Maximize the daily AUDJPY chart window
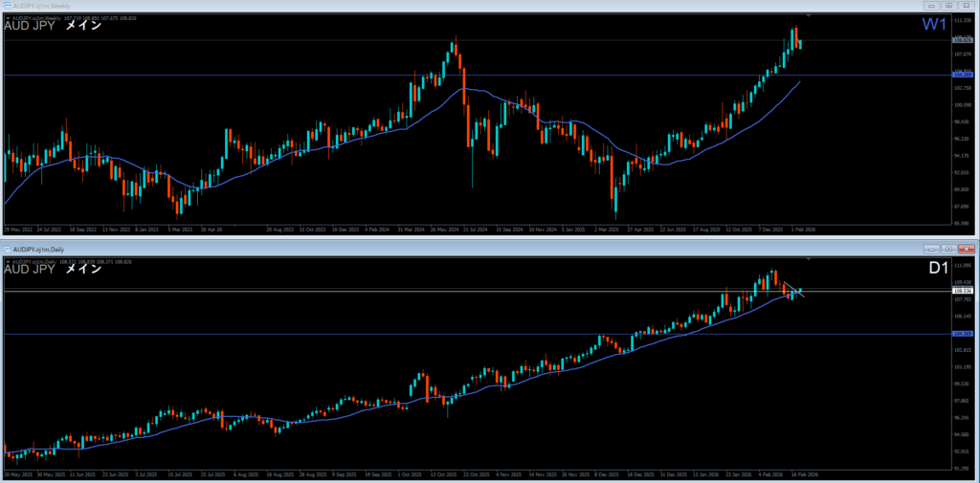Screen dimensions: 980x483 tap(947, 248)
